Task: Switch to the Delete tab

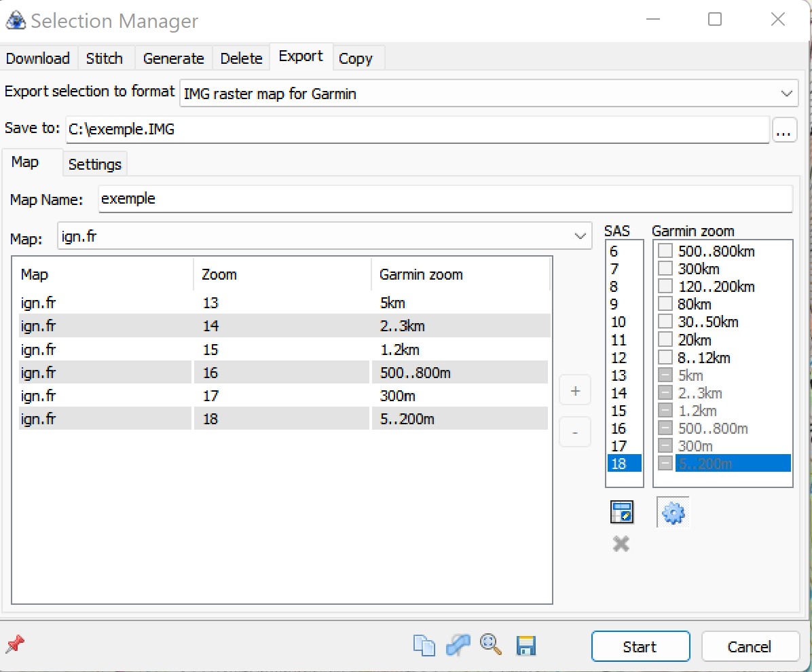Action: point(241,58)
